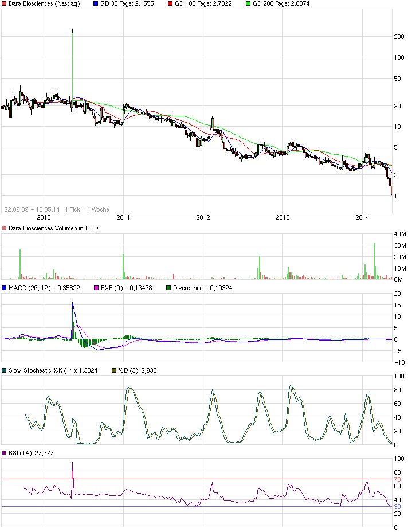This screenshot has width=416, height=532.
Task: Select the 2014 label on the time axis
Action: (362, 217)
